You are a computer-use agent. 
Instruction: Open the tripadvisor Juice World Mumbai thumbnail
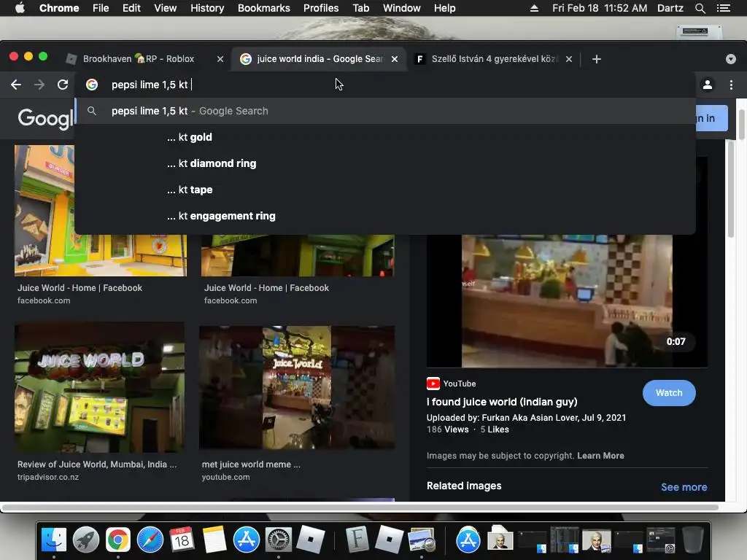[99, 388]
